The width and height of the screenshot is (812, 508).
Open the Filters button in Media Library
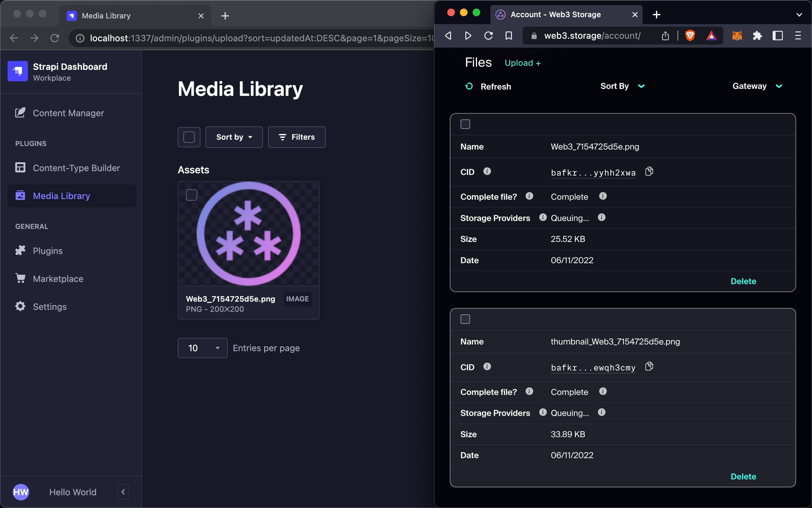[297, 137]
